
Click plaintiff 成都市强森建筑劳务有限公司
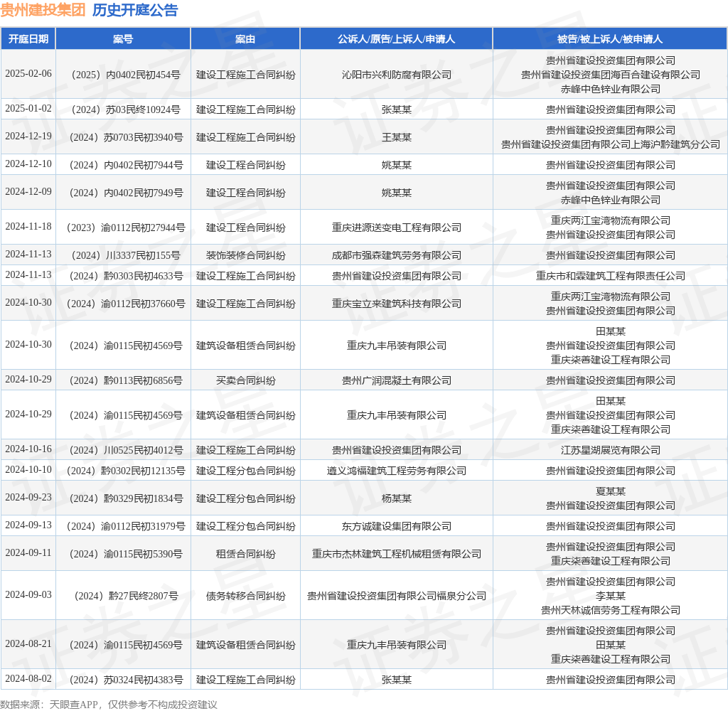click(397, 255)
